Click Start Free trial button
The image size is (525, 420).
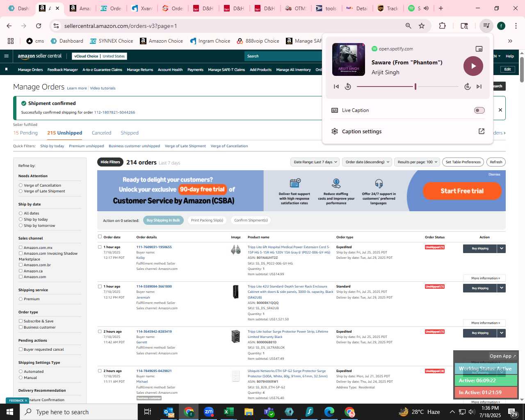tap(462, 191)
